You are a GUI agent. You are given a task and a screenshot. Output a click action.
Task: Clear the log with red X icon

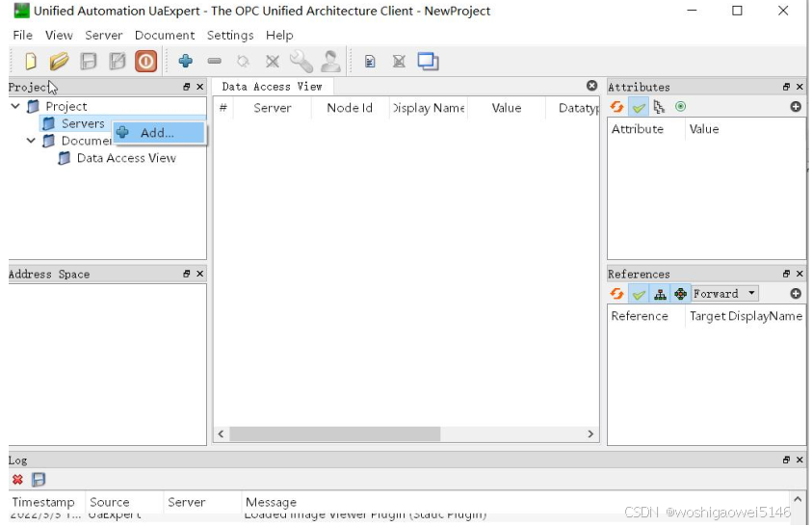point(17,480)
